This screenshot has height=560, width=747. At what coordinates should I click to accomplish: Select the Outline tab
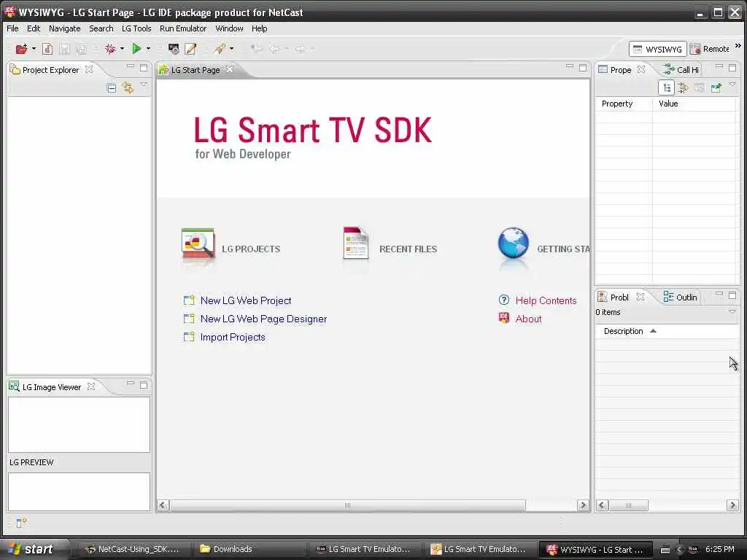coord(681,297)
